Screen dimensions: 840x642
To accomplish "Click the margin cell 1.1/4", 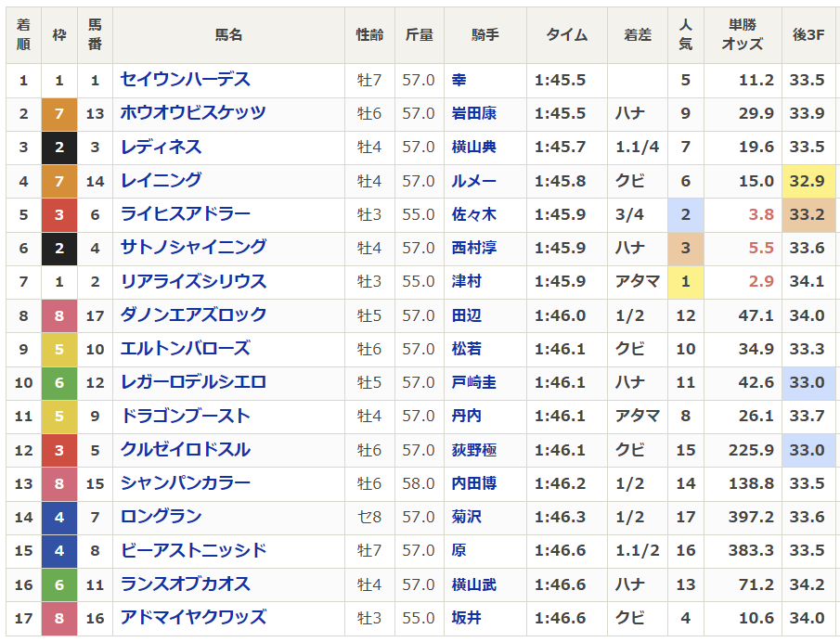I will (x=637, y=147).
